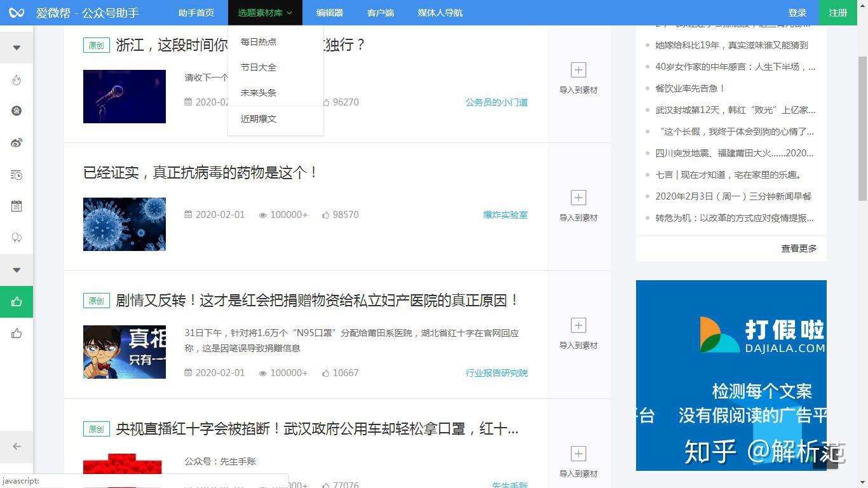Select the green highlighted thumbs-up sidebar icon

(x=17, y=302)
